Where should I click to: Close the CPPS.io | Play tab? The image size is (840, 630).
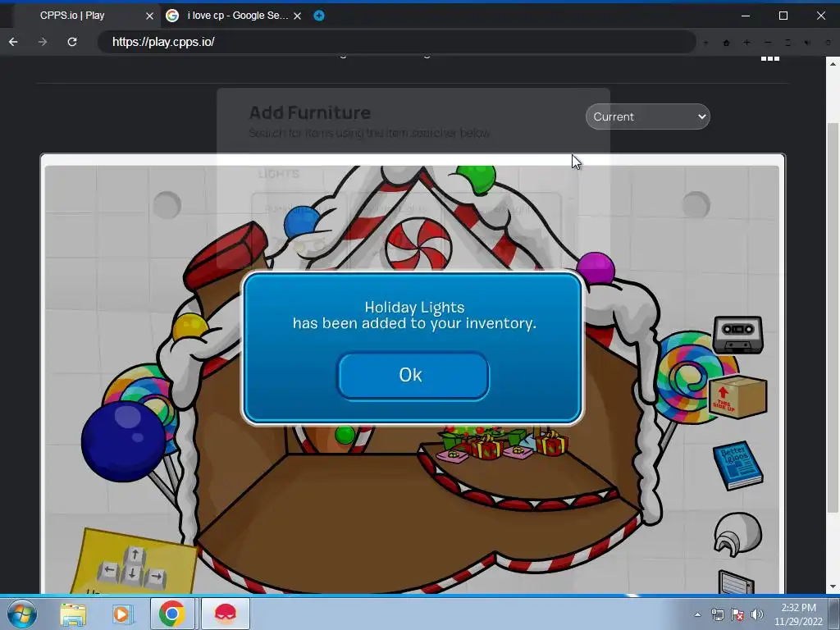point(149,16)
